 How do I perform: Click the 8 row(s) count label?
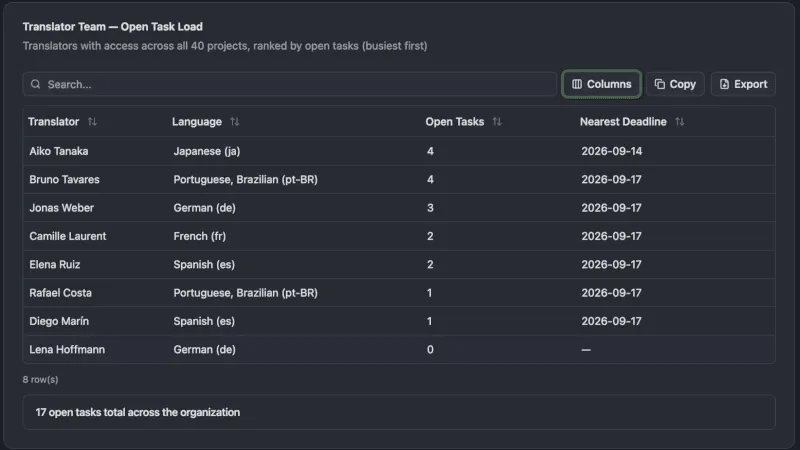40,380
